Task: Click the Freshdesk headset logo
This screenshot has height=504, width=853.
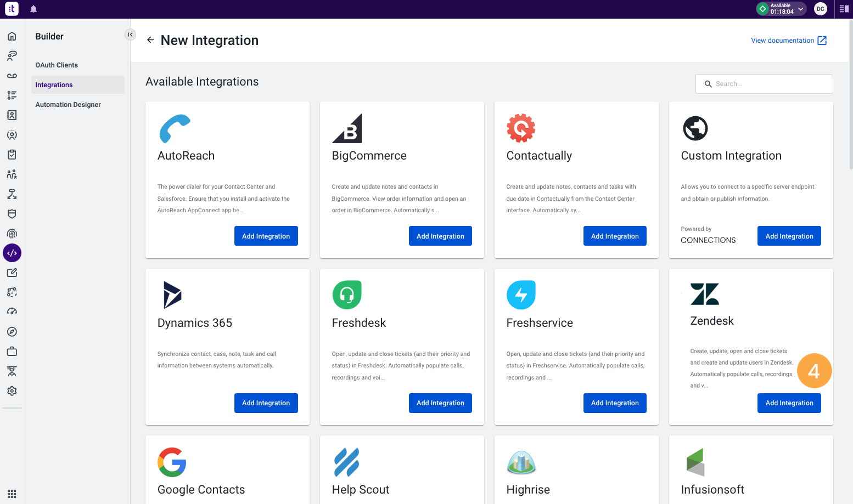Action: [x=347, y=295]
